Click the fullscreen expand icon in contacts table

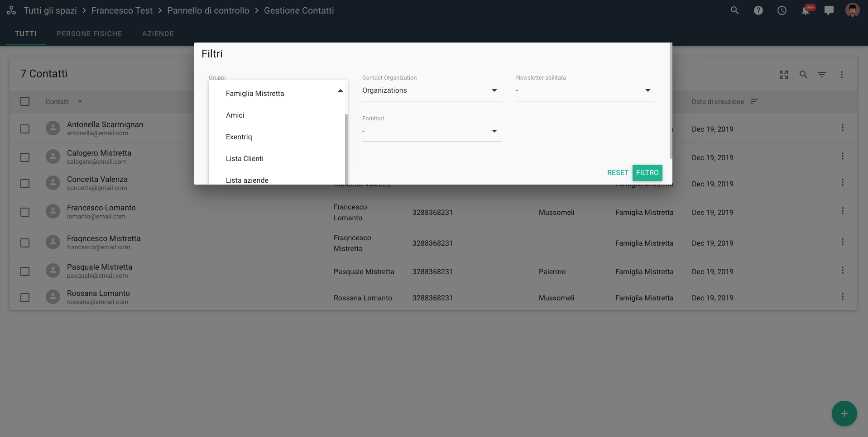(x=783, y=75)
